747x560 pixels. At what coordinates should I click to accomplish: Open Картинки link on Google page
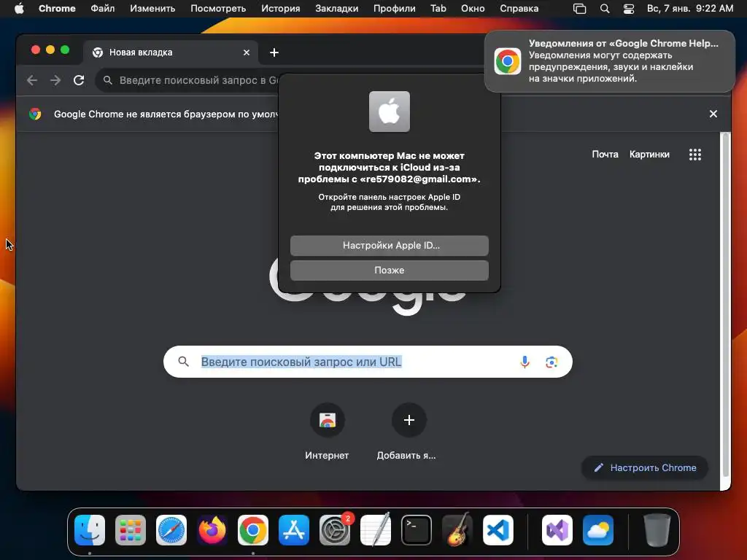point(649,155)
